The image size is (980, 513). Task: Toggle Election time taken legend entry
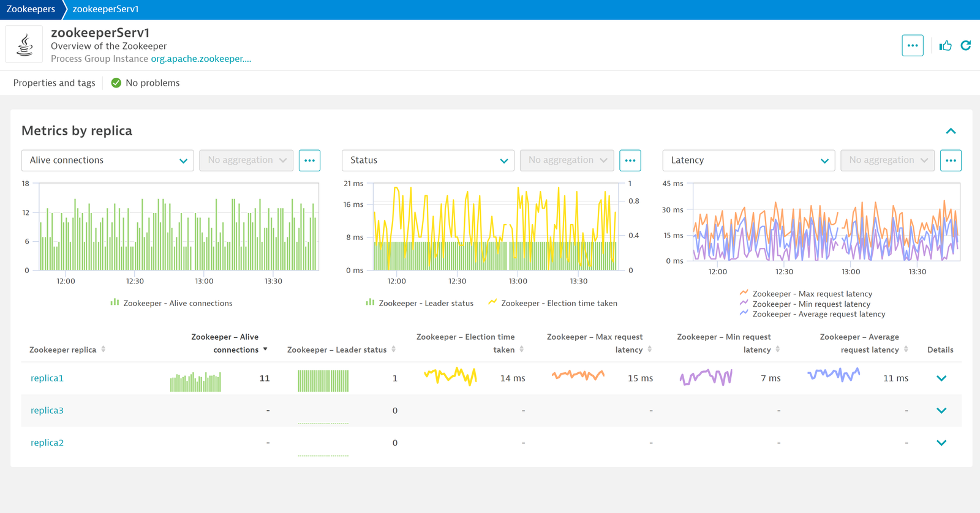point(553,303)
